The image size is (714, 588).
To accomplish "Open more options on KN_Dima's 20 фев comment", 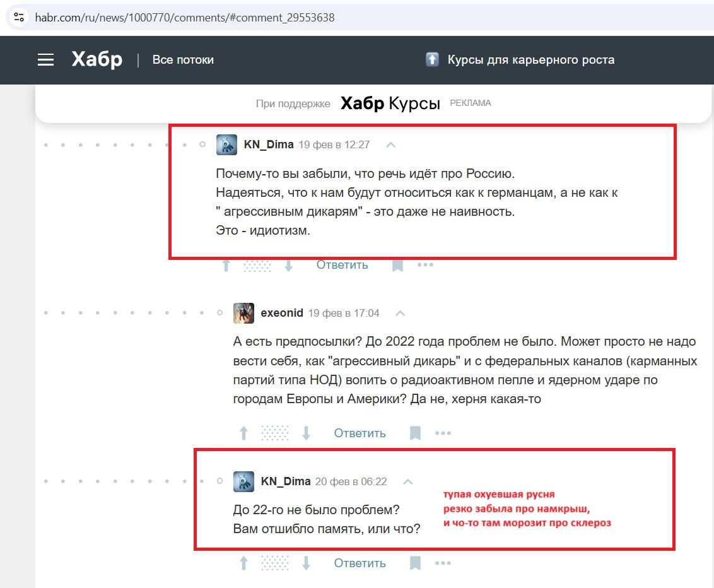I will coord(443,563).
